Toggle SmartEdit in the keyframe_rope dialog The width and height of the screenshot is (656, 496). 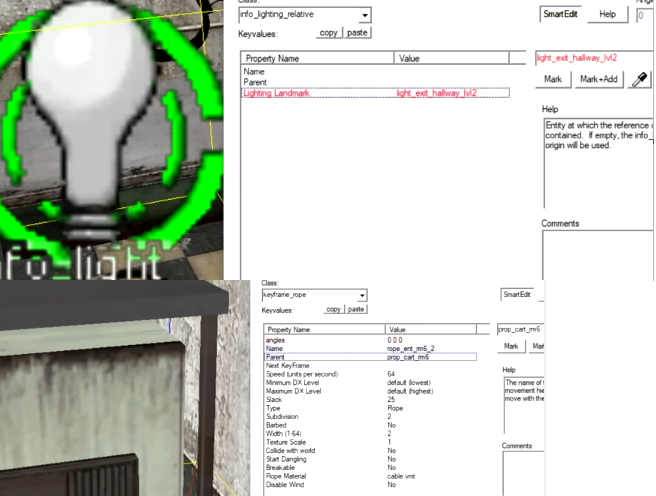click(517, 294)
